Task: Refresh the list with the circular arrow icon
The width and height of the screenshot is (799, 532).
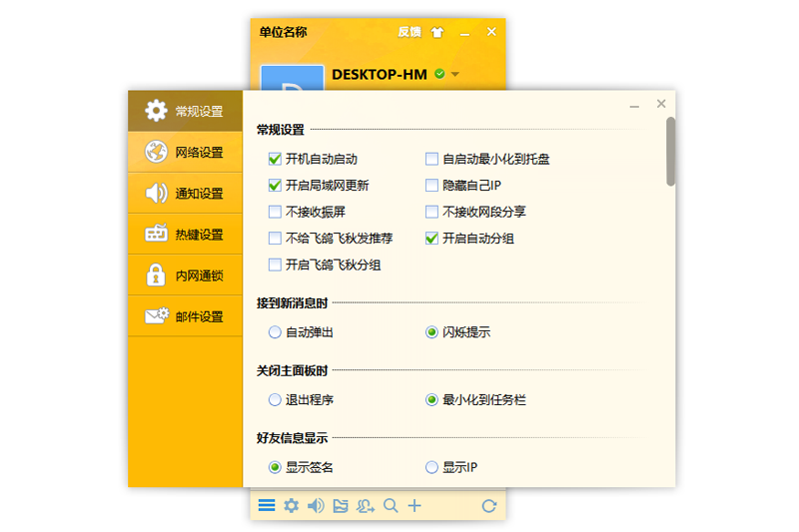Action: click(488, 506)
